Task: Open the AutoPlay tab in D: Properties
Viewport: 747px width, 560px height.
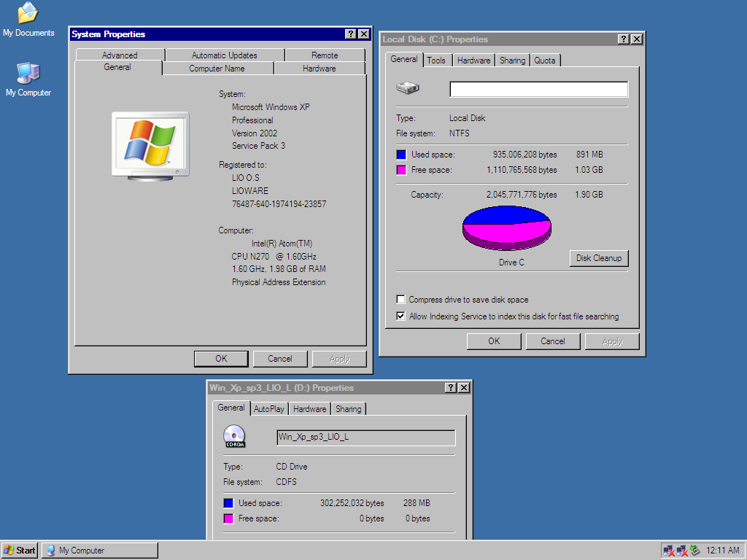Action: click(268, 409)
